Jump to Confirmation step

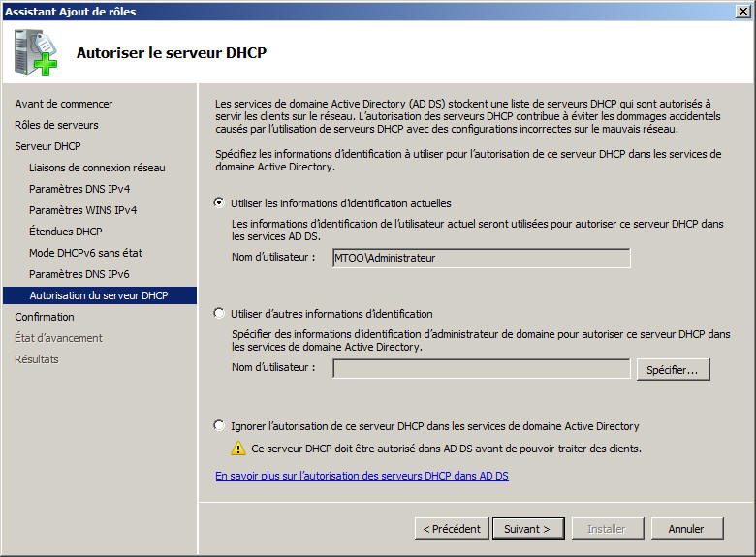point(45,317)
